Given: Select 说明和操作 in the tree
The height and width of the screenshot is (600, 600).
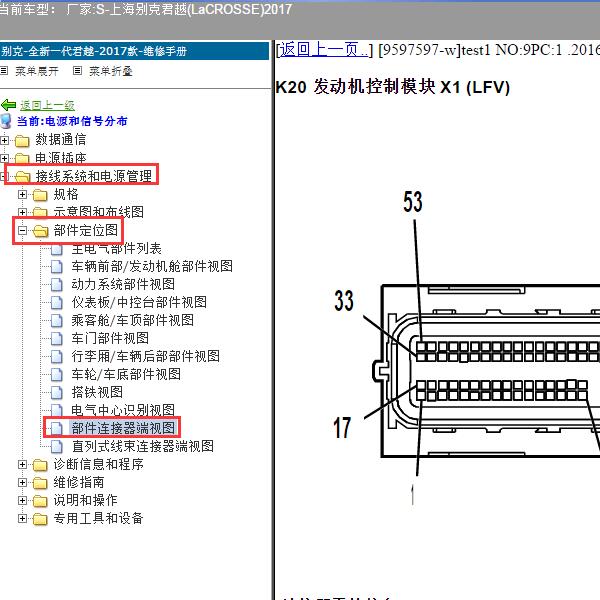Looking at the screenshot, I should tap(85, 500).
